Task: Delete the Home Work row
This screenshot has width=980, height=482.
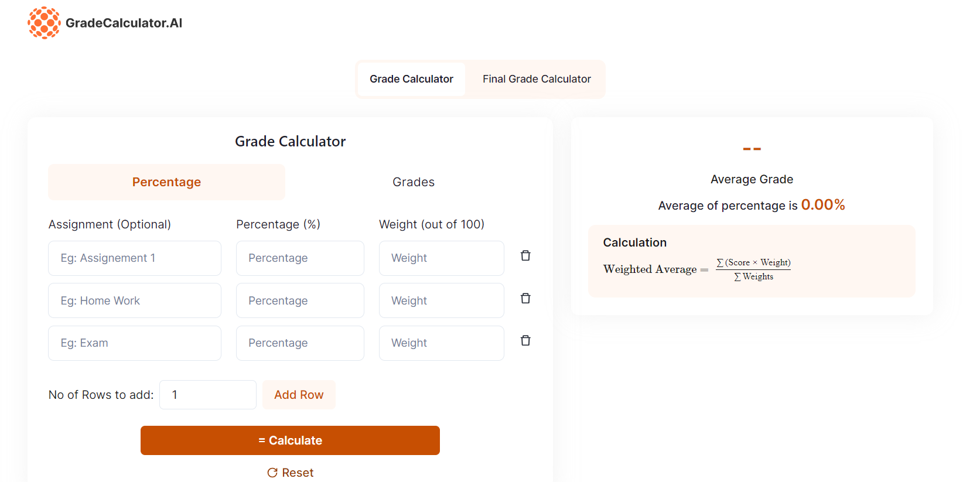Action: click(x=525, y=299)
